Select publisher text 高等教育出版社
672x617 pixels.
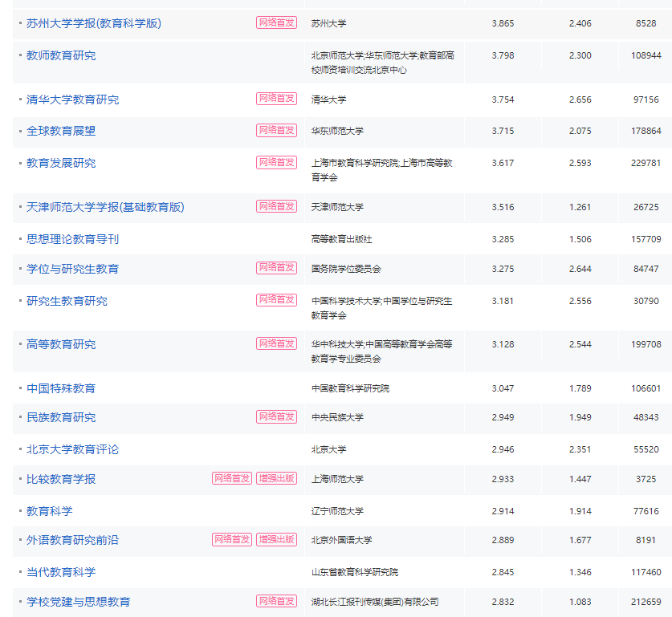coord(341,239)
